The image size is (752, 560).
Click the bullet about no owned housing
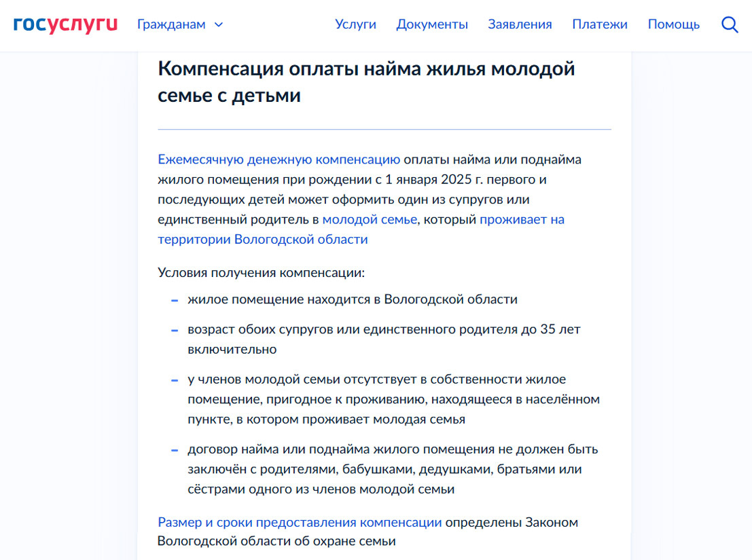click(x=393, y=399)
